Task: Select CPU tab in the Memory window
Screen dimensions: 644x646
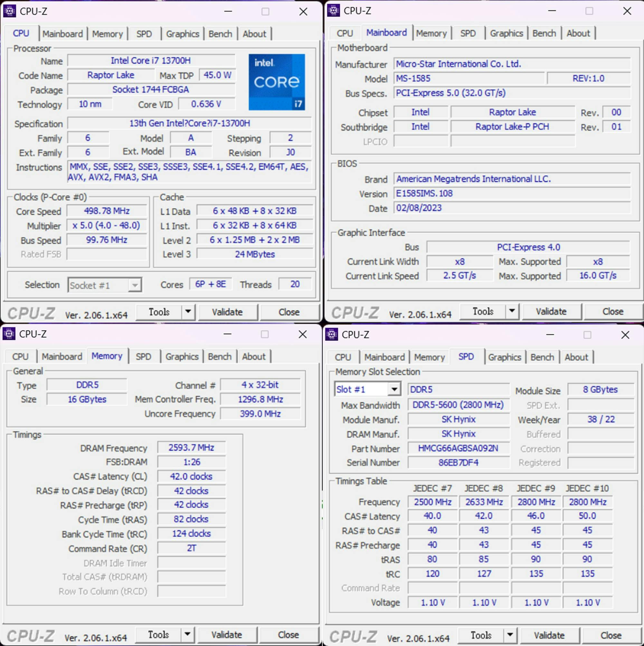Action: click(x=20, y=356)
